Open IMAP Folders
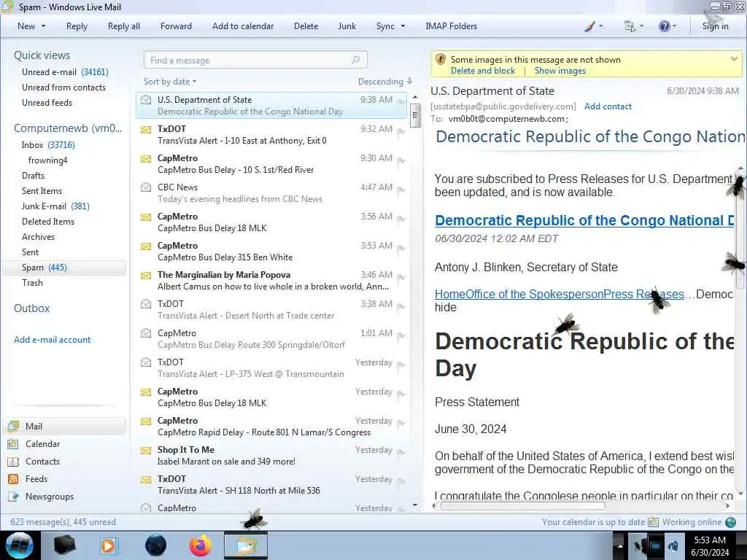Screen dimensions: 747x560 (451, 26)
